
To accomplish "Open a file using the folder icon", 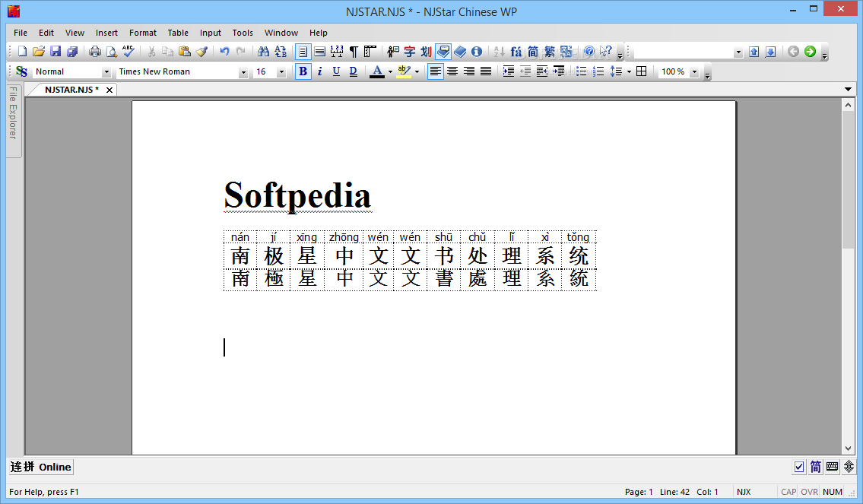I will click(x=39, y=52).
